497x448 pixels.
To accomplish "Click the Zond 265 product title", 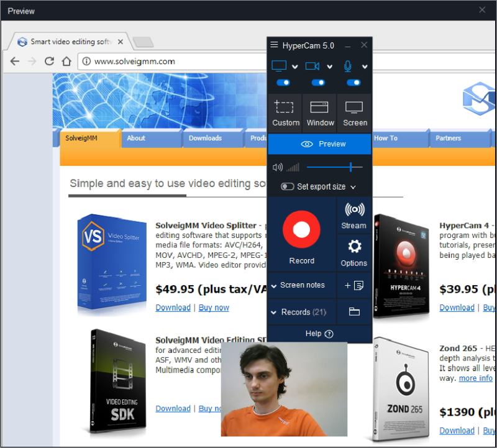I will click(458, 348).
